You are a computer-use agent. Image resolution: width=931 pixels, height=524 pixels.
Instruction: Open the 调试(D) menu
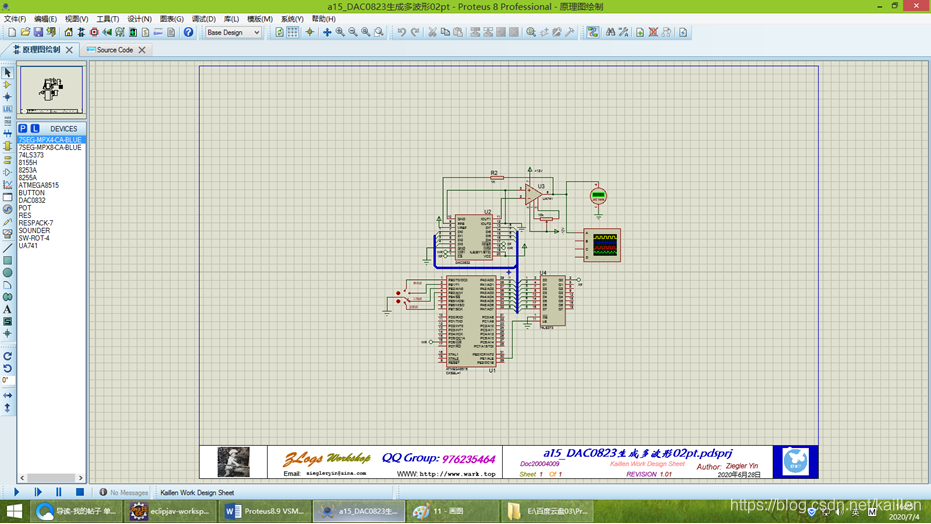[203, 19]
